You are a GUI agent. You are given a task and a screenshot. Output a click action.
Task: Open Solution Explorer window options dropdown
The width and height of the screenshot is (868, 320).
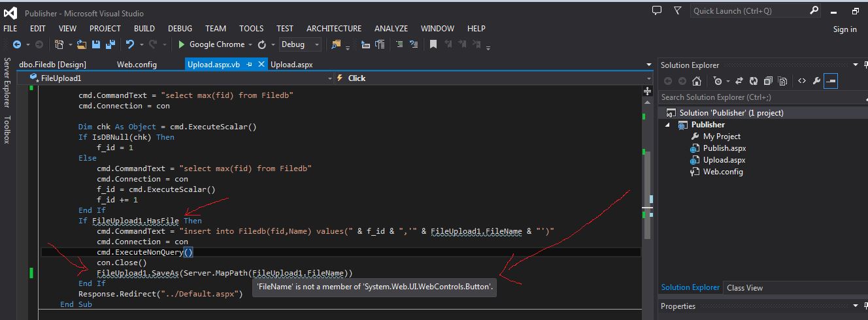(856, 65)
